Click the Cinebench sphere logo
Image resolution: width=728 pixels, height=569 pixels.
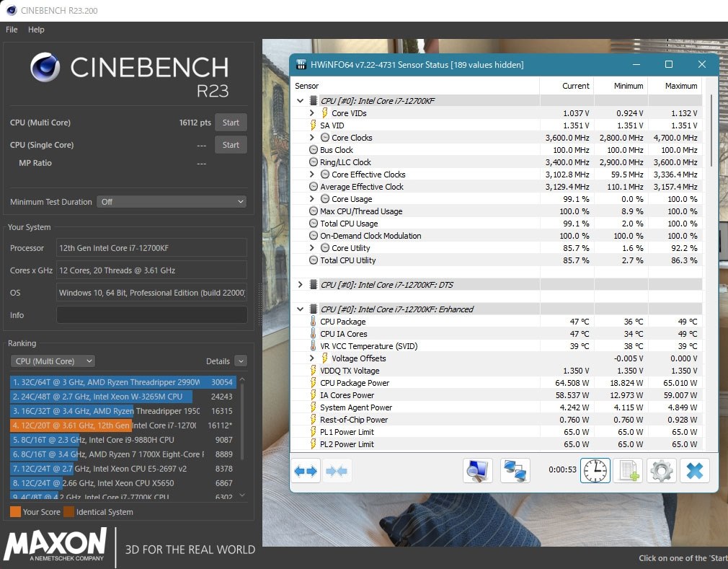(x=45, y=67)
